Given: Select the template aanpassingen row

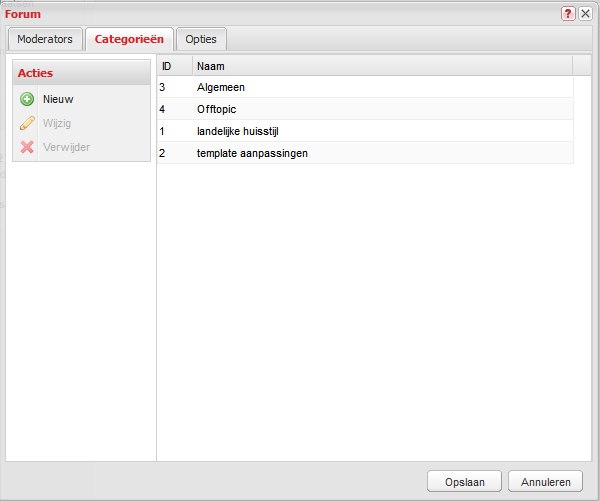Looking at the screenshot, I should point(365,153).
